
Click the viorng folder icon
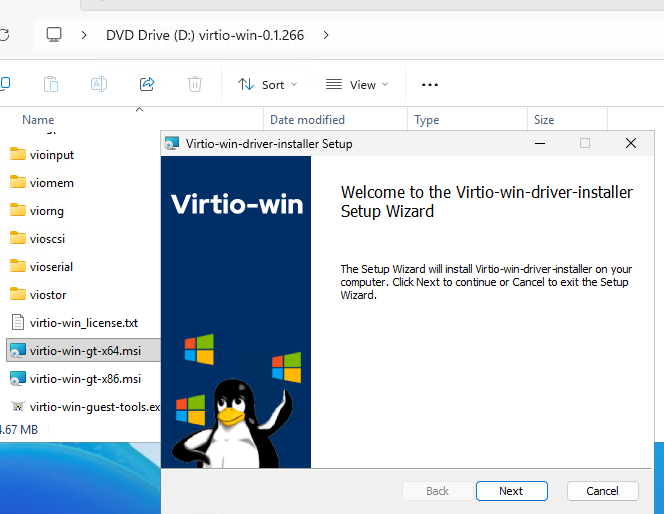pyautogui.click(x=18, y=210)
